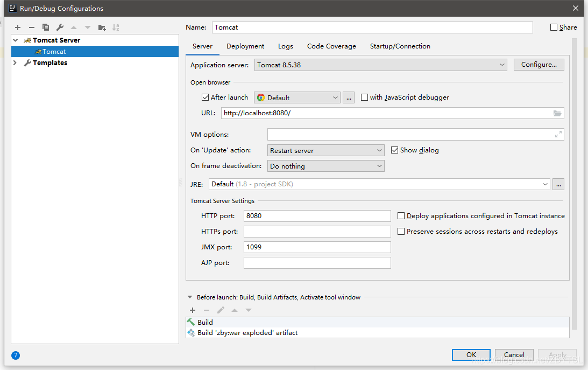The image size is (588, 370).
Task: Browse URL folder icon in URL field
Action: [x=557, y=113]
